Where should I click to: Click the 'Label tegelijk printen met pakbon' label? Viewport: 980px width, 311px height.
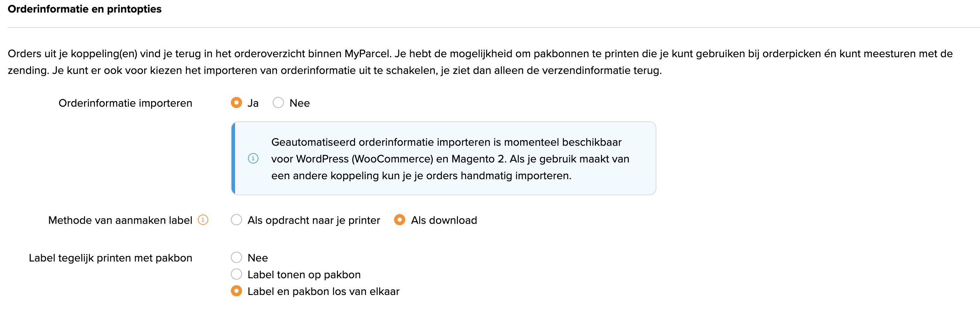[111, 257]
